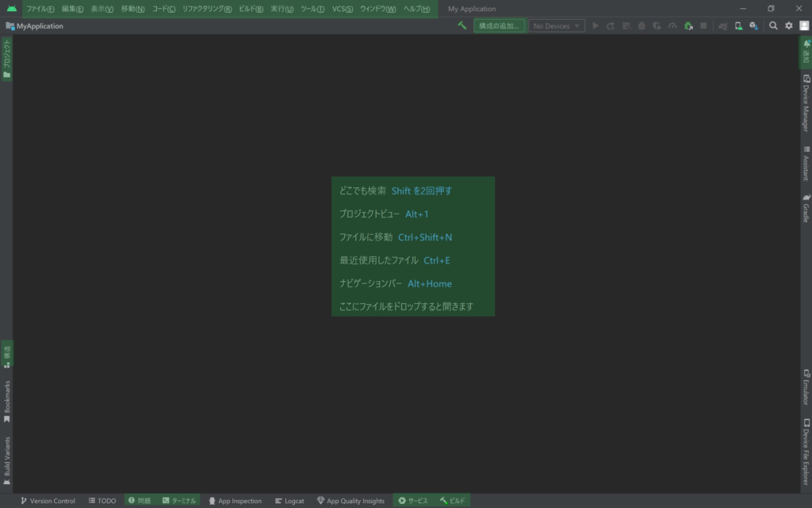Click the Search Everywhere magnifier icon
812x508 pixels.
pos(773,26)
